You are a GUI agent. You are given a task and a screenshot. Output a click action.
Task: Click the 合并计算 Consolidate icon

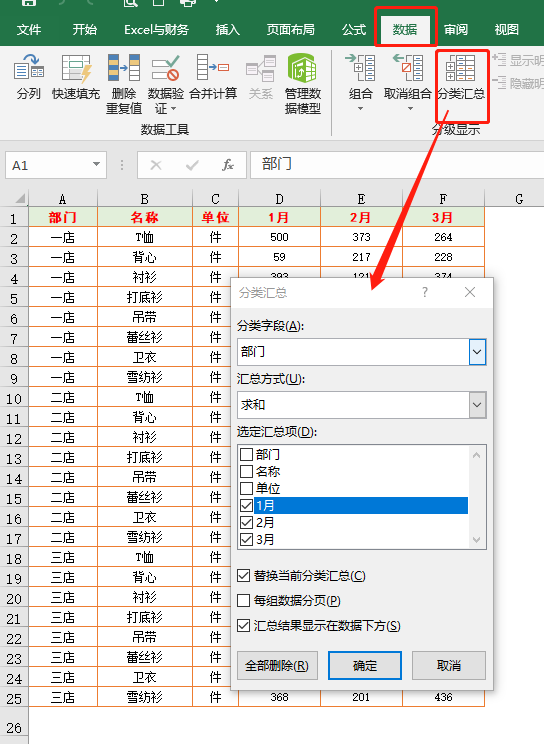coord(213,67)
